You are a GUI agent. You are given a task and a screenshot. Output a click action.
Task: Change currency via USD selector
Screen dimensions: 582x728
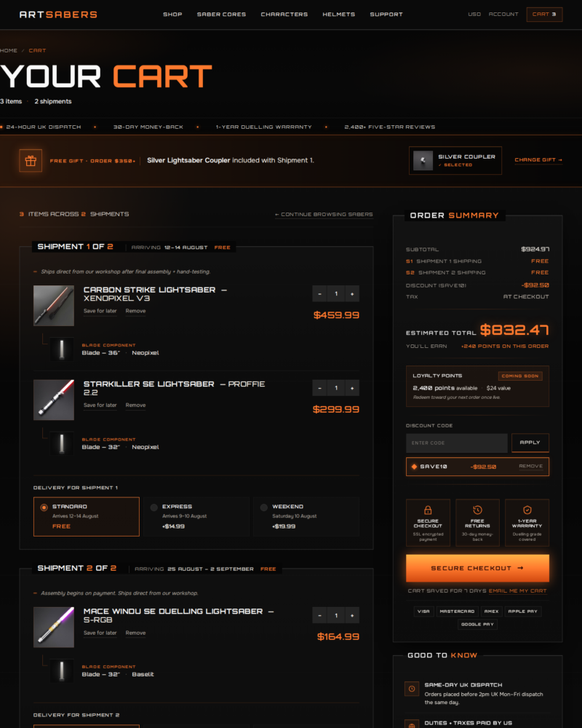[x=474, y=15]
